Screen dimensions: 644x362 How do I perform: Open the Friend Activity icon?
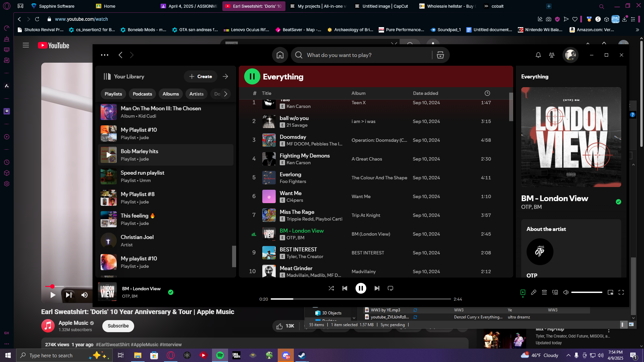552,55
